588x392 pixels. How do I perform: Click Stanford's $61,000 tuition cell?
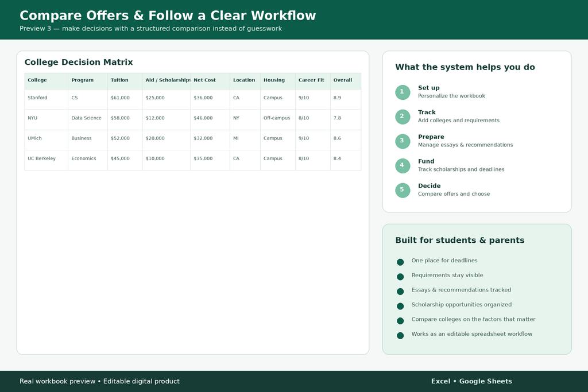coord(125,99)
